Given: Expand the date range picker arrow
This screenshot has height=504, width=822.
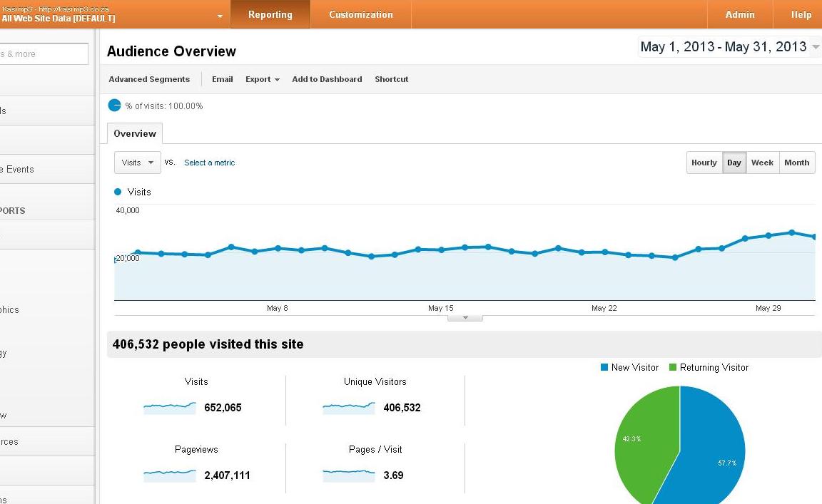Looking at the screenshot, I should [x=815, y=46].
